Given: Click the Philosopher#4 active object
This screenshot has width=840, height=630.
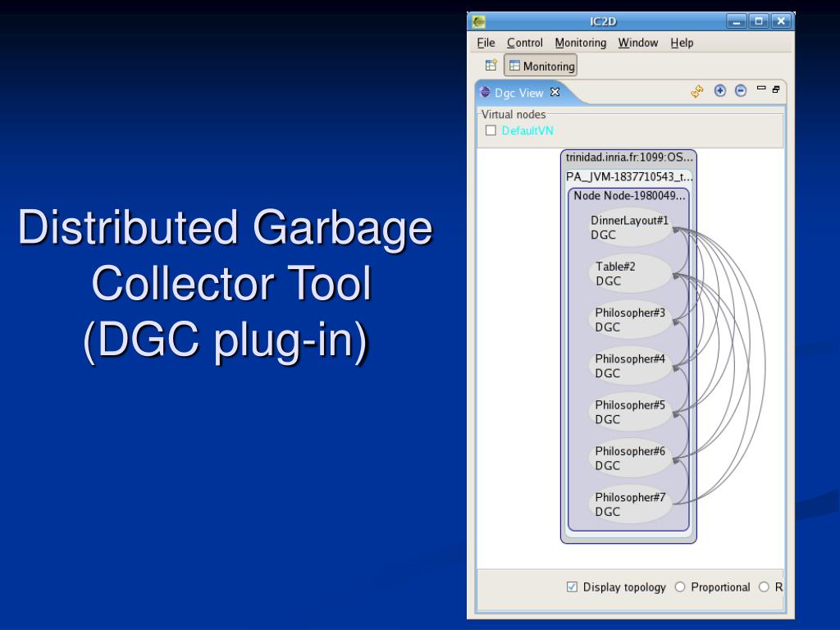Looking at the screenshot, I should point(629,365).
